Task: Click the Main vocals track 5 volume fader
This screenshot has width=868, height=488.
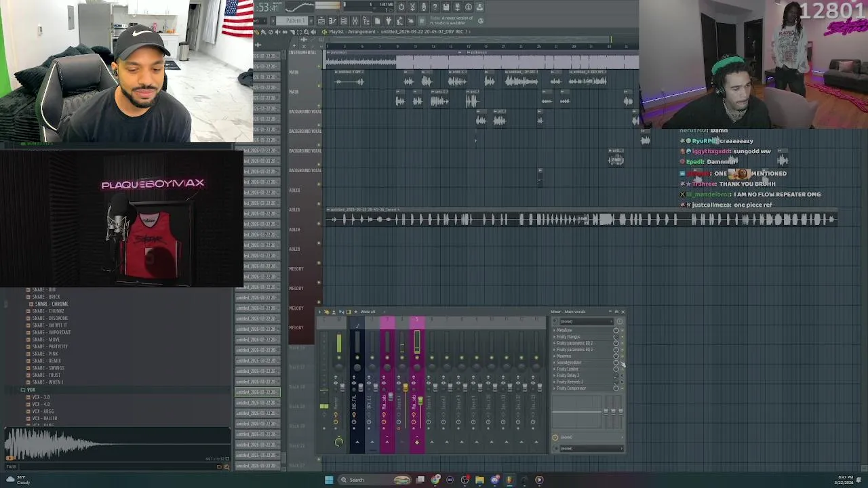Action: coord(420,401)
